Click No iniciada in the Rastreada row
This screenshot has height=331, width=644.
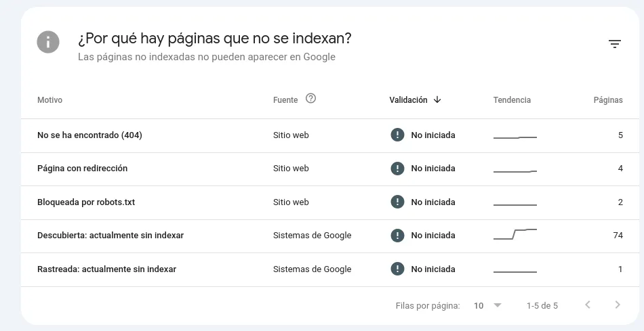click(x=433, y=269)
